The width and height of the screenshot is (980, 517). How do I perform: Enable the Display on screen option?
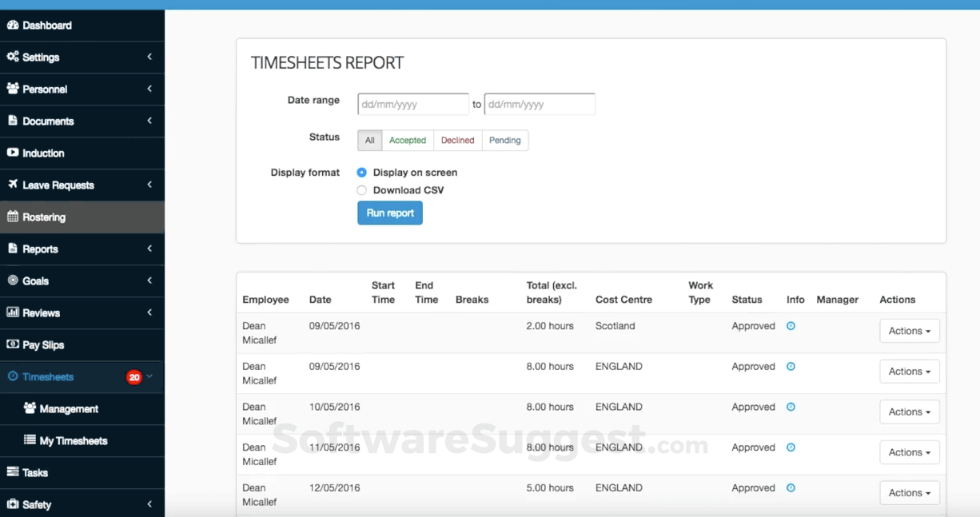pos(361,172)
